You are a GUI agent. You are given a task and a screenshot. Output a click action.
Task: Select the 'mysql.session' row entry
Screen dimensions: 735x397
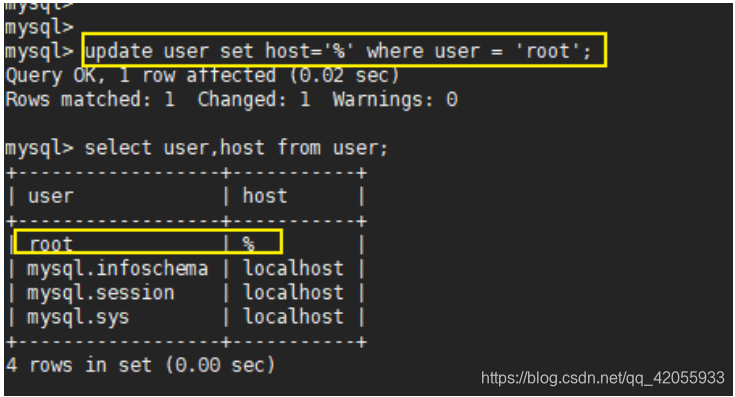click(x=100, y=293)
